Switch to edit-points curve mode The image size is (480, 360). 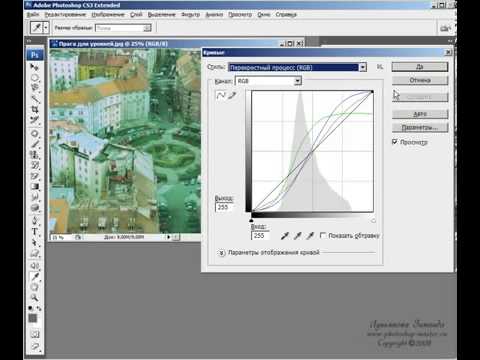click(x=221, y=96)
